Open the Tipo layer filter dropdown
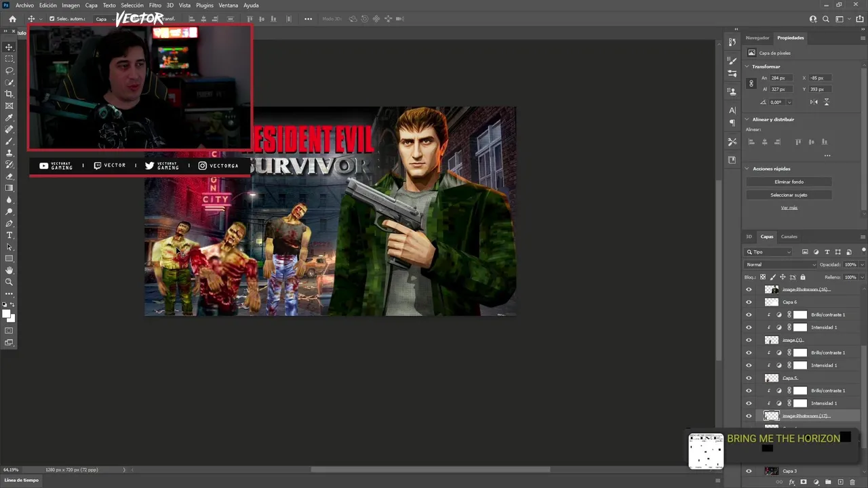868x488 pixels. tap(769, 252)
